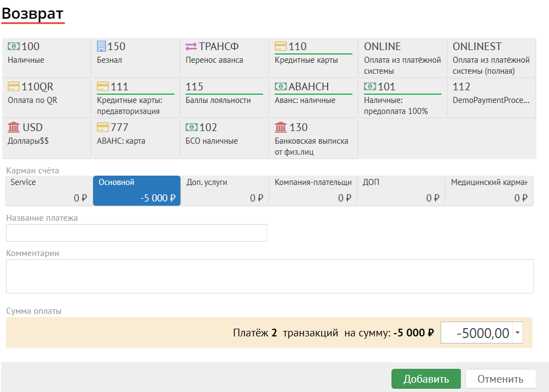Click into the Комментарии text area
This screenshot has width=549, height=392.
pyautogui.click(x=269, y=276)
